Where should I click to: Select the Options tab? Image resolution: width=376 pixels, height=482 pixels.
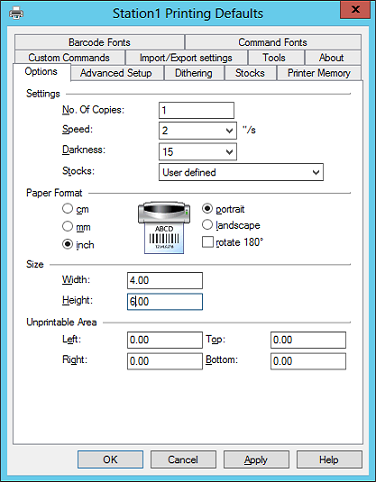(x=41, y=71)
